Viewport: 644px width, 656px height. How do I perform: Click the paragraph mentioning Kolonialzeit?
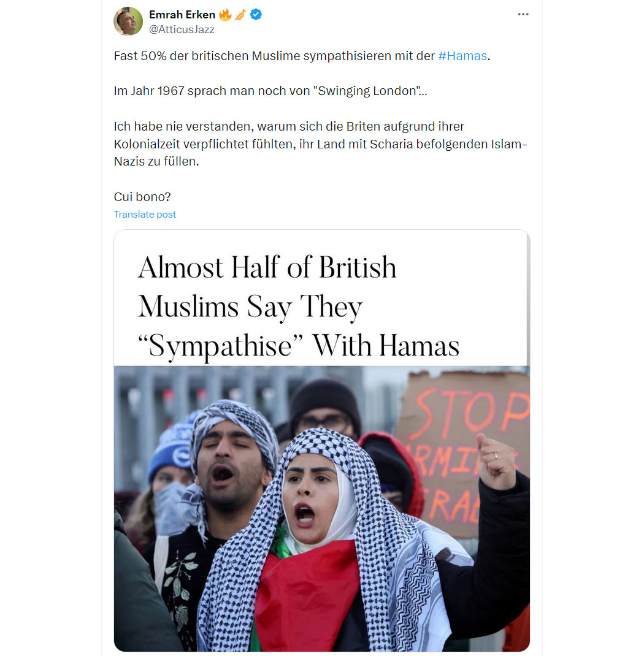coord(320,144)
